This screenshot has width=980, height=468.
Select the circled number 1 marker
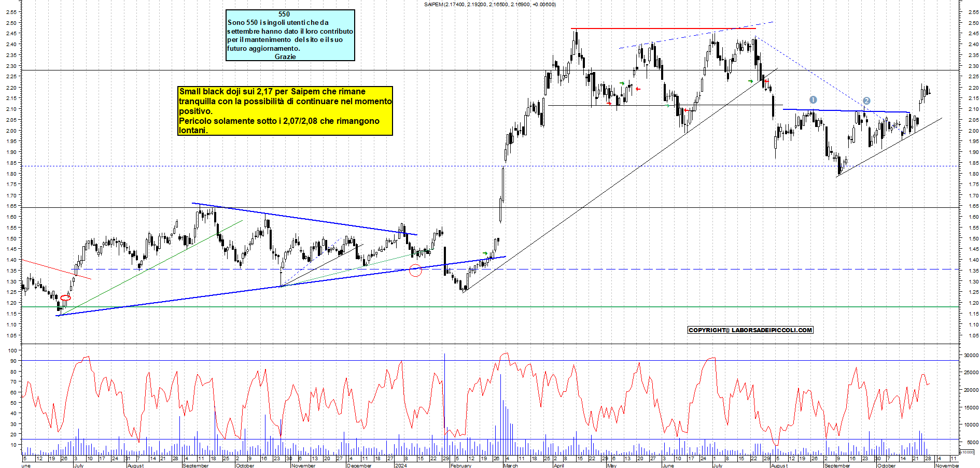(x=813, y=100)
